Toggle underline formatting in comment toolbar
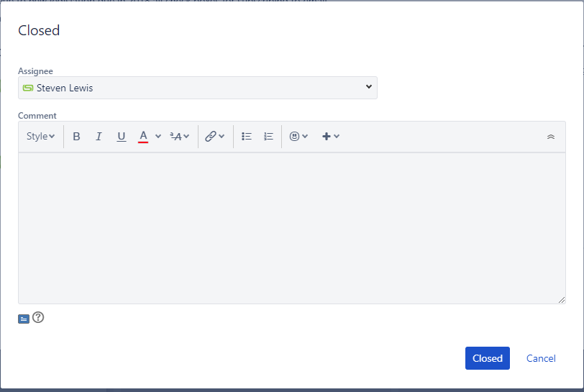Viewport: 584px width, 392px height. (x=121, y=137)
